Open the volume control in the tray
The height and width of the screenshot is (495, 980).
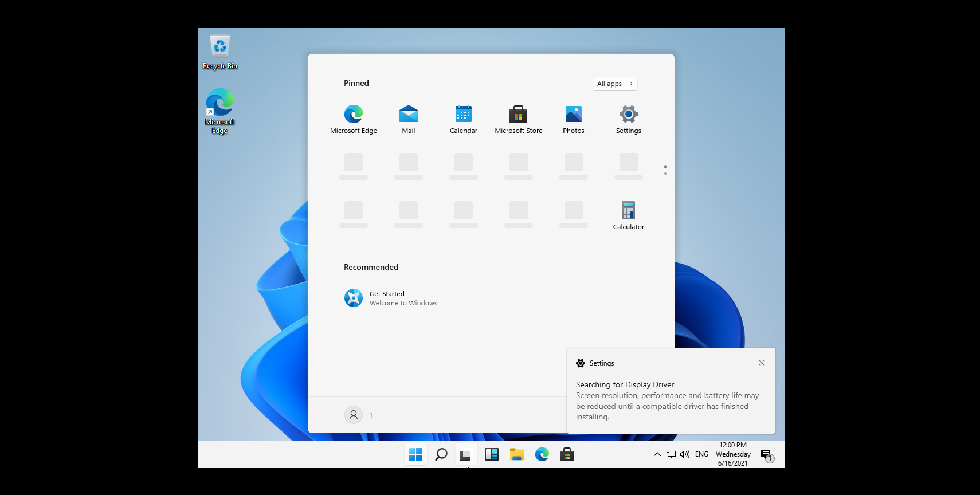(685, 454)
